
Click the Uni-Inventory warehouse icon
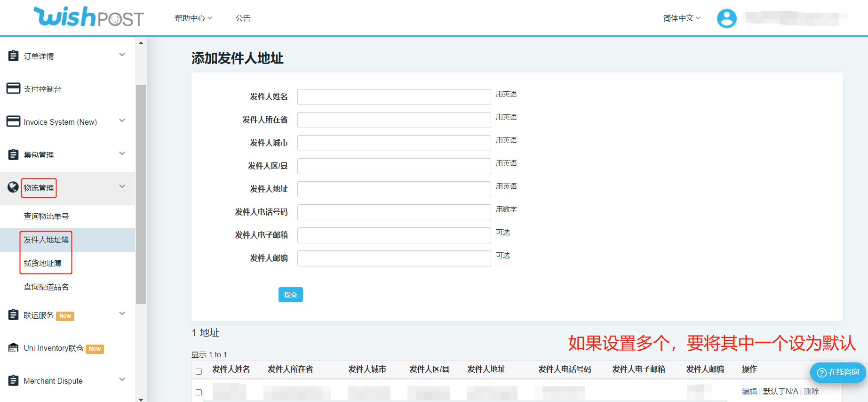pos(14,347)
